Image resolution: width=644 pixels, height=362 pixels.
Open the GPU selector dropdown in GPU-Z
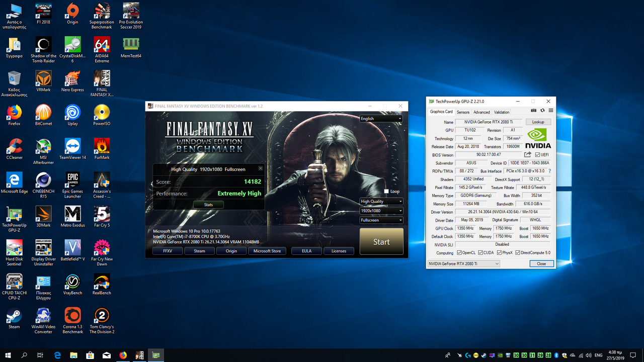(x=463, y=263)
